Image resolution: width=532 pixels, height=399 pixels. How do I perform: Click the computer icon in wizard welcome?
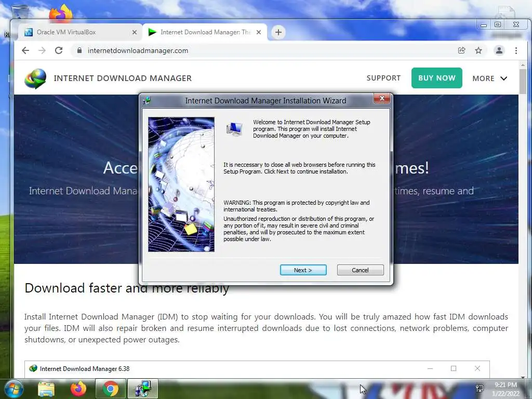(234, 129)
